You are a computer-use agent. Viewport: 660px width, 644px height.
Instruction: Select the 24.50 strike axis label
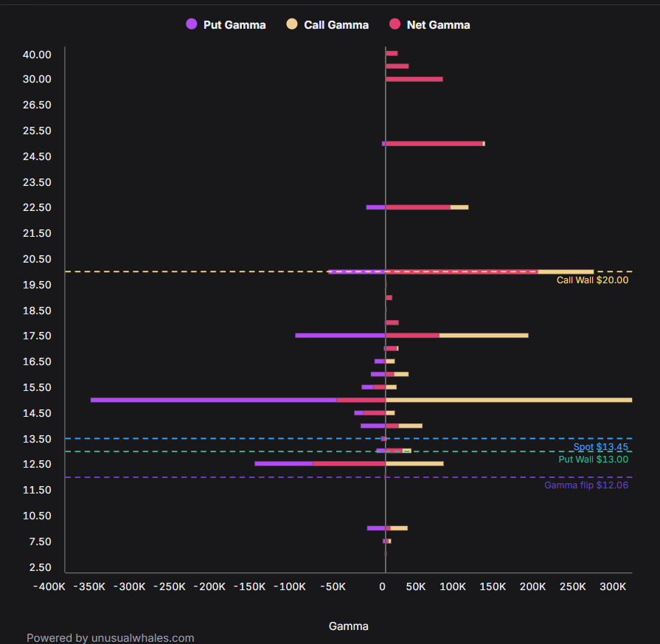[37, 156]
